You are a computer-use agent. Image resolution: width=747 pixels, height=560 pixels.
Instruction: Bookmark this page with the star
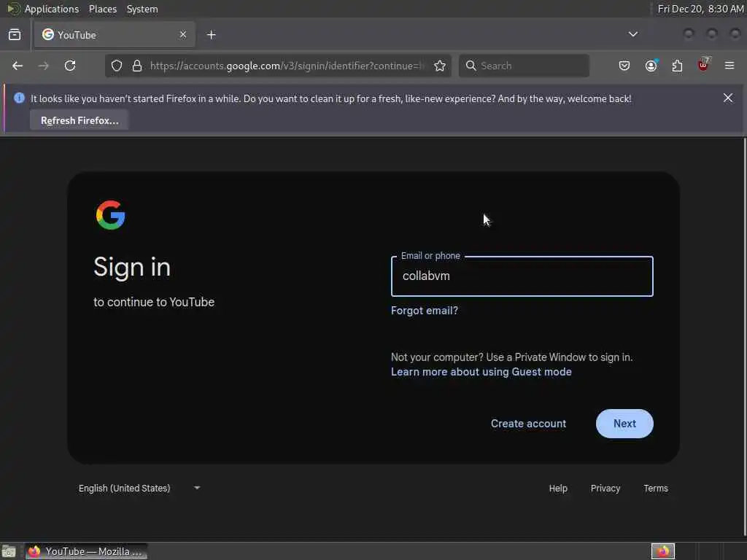click(x=440, y=66)
